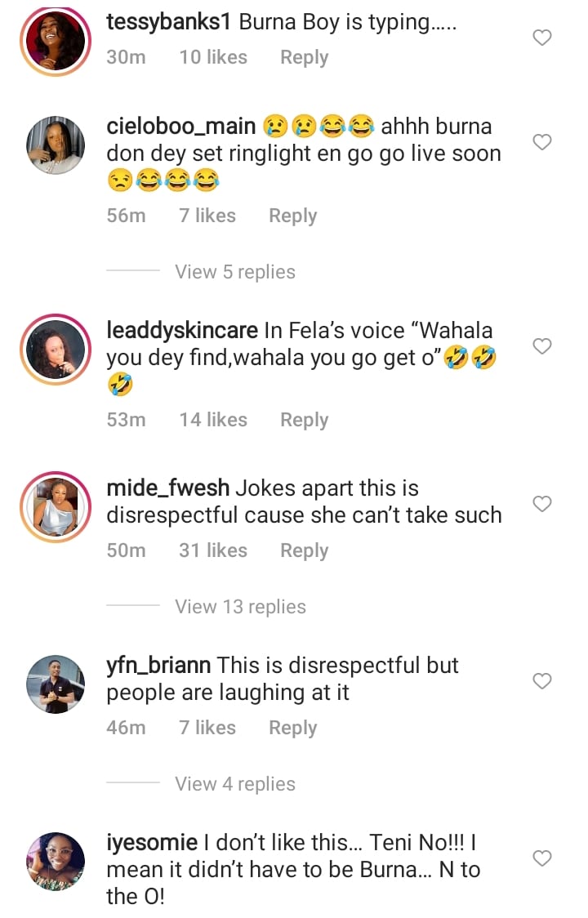Reply to mide_fwesh's comment

304,551
